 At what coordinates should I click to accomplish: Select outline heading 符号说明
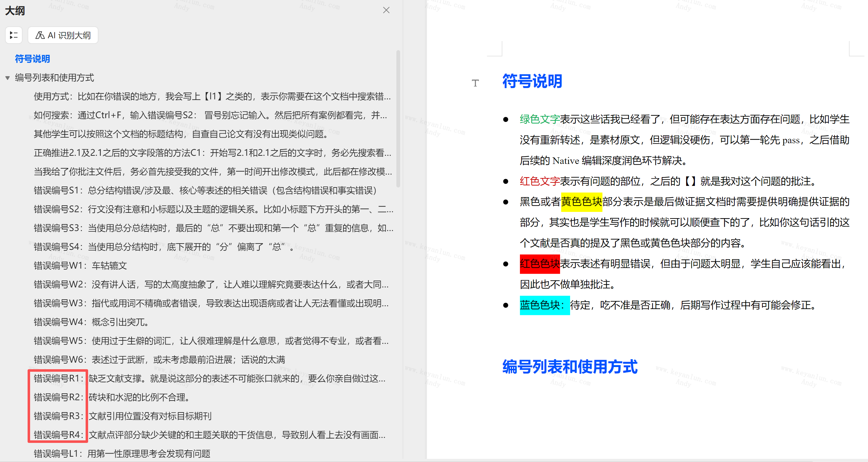[32, 59]
